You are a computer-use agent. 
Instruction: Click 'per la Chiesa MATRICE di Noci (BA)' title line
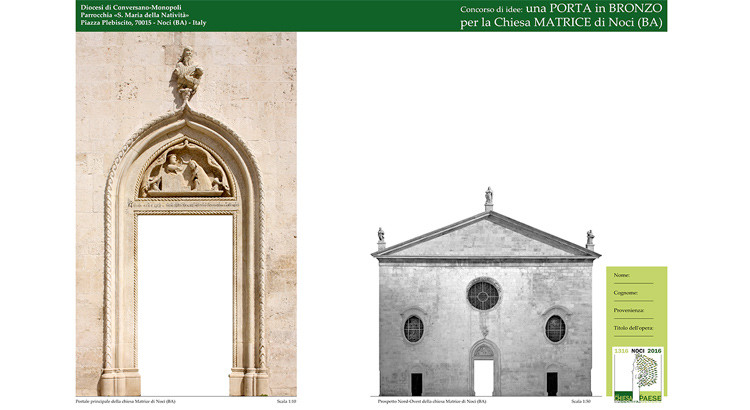[x=561, y=22]
